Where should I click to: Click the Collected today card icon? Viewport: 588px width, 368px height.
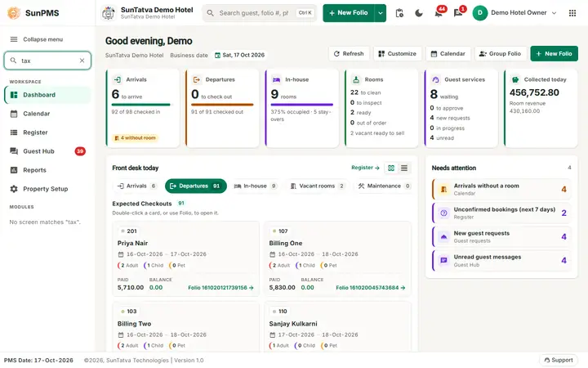[515, 79]
